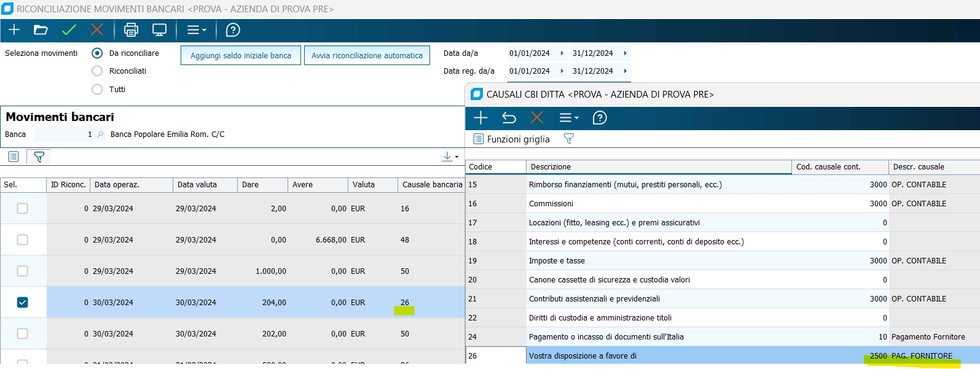This screenshot has height=369, width=980.
Task: Select the Riconciliati radio button
Action: (97, 71)
